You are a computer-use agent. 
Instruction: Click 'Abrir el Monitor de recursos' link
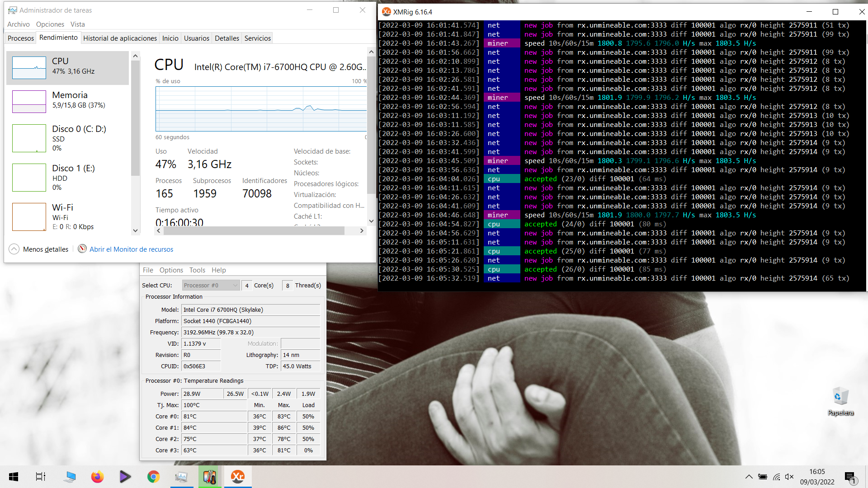tap(131, 249)
